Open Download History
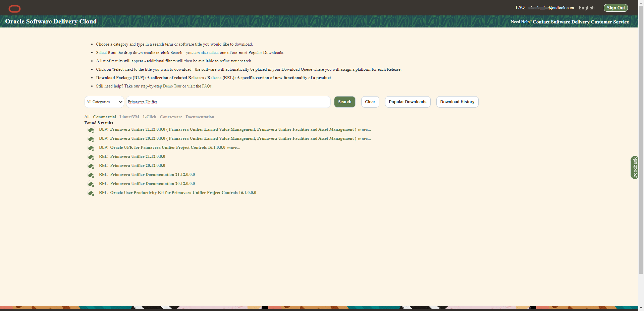The height and width of the screenshot is (311, 644). pos(457,102)
